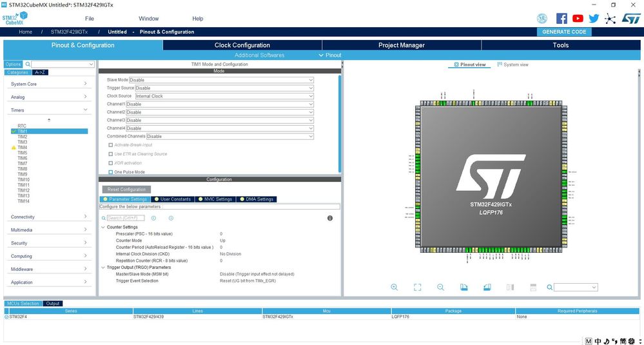The width and height of the screenshot is (644, 345).
Task: Switch to System view
Action: click(513, 64)
